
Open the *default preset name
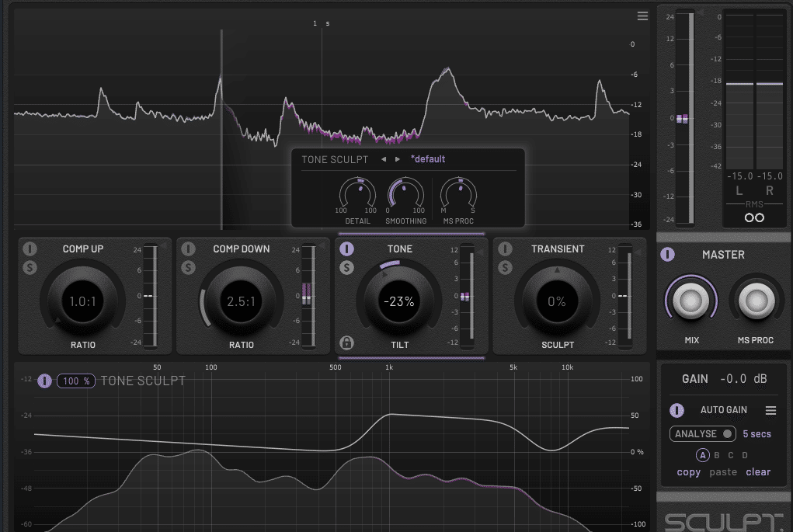(x=428, y=159)
